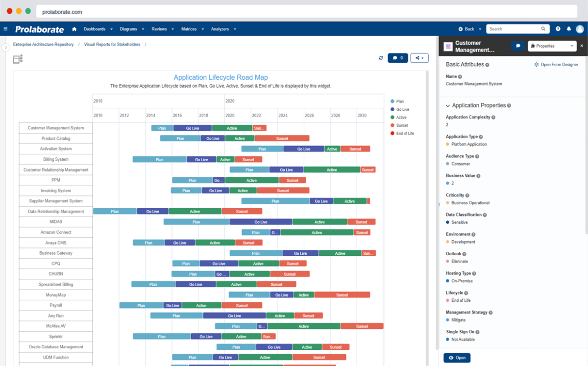Screen dimensions: 588x366
Task: Click the Open Form Designer link
Action: [x=556, y=65]
